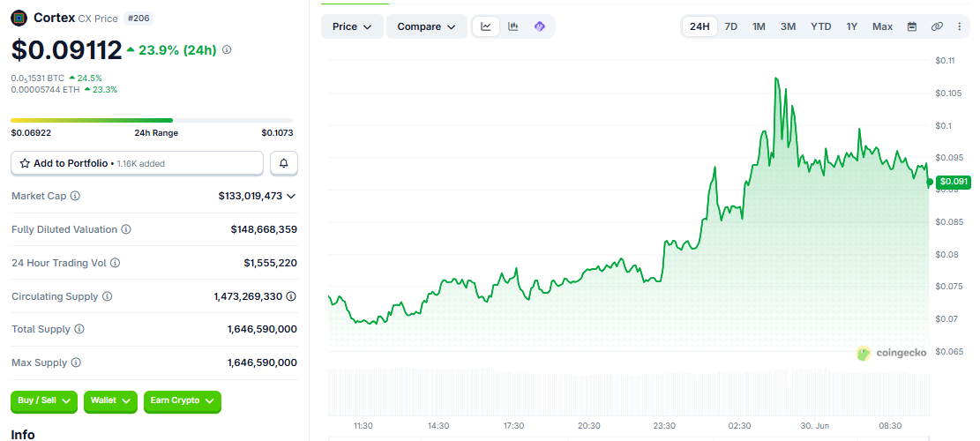Open the Wallet dropdown
The width and height of the screenshot is (980, 441).
(110, 400)
